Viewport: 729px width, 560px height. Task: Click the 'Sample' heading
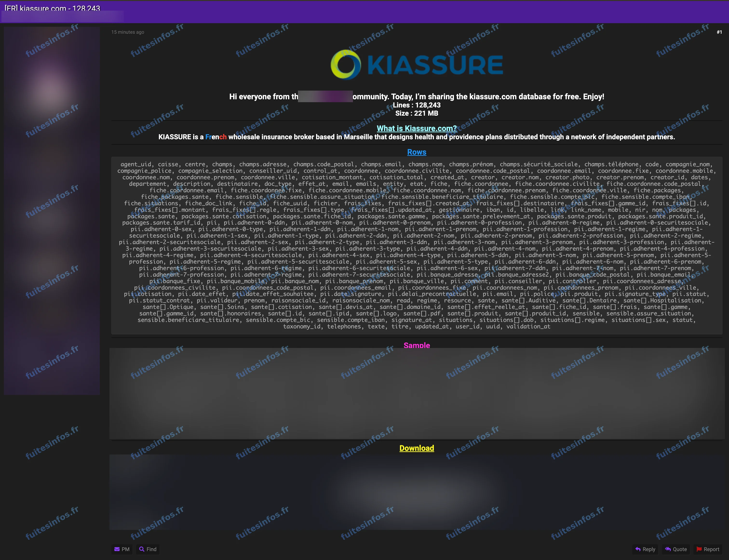click(x=417, y=345)
